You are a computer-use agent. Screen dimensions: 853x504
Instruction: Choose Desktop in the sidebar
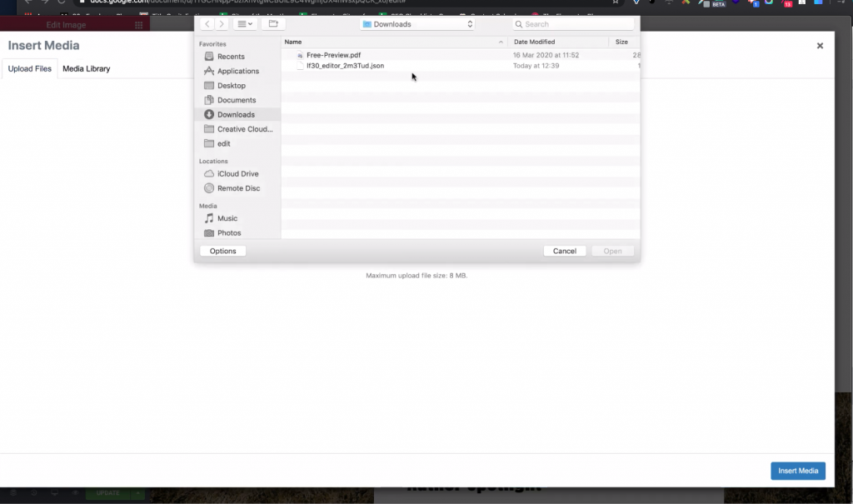pos(231,86)
